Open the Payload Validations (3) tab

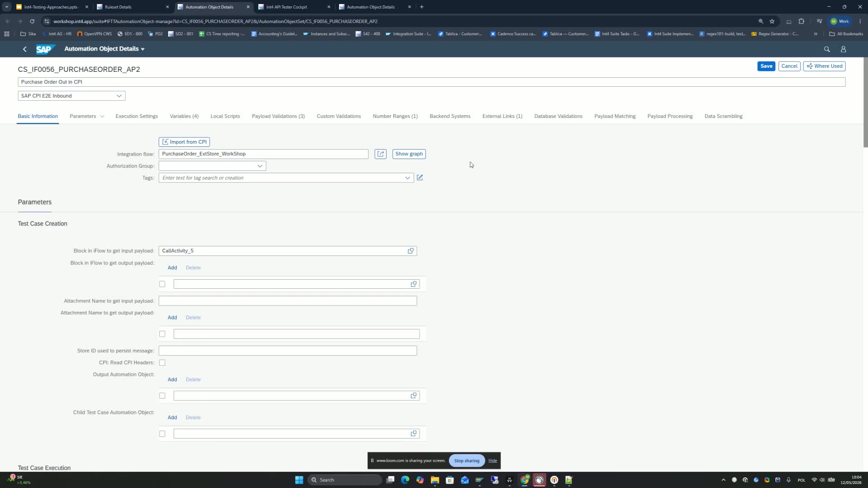278,116
